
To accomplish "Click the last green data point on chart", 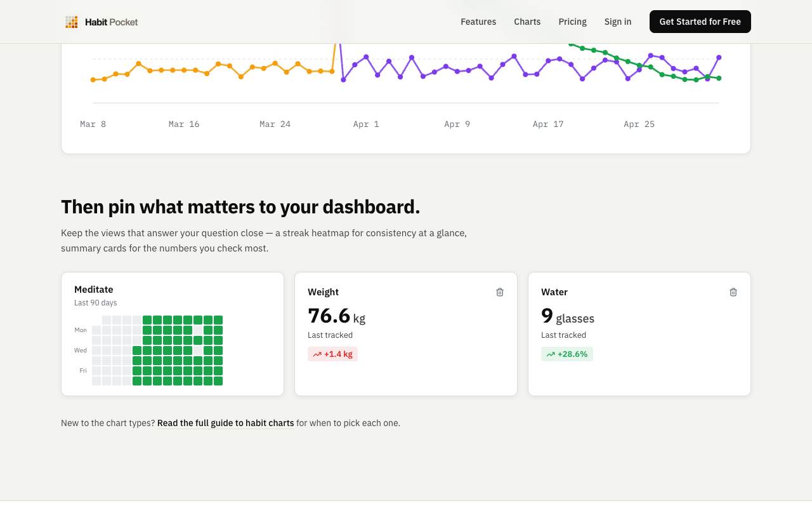I will (719, 78).
